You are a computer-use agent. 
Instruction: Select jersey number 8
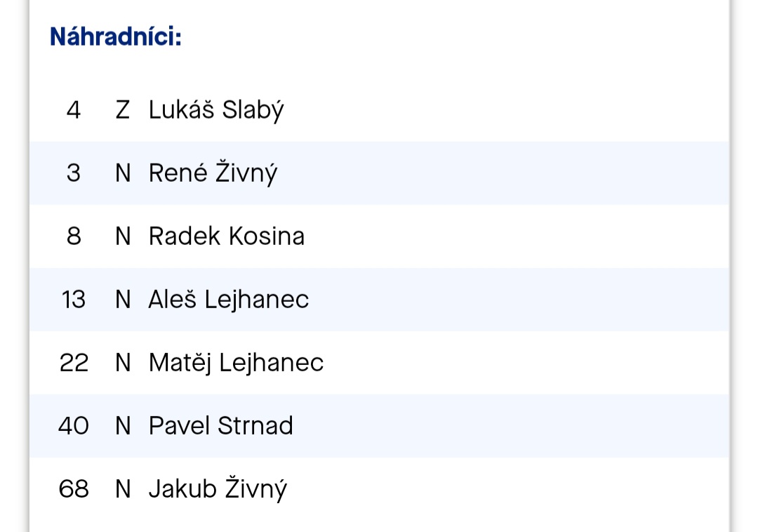tap(74, 237)
